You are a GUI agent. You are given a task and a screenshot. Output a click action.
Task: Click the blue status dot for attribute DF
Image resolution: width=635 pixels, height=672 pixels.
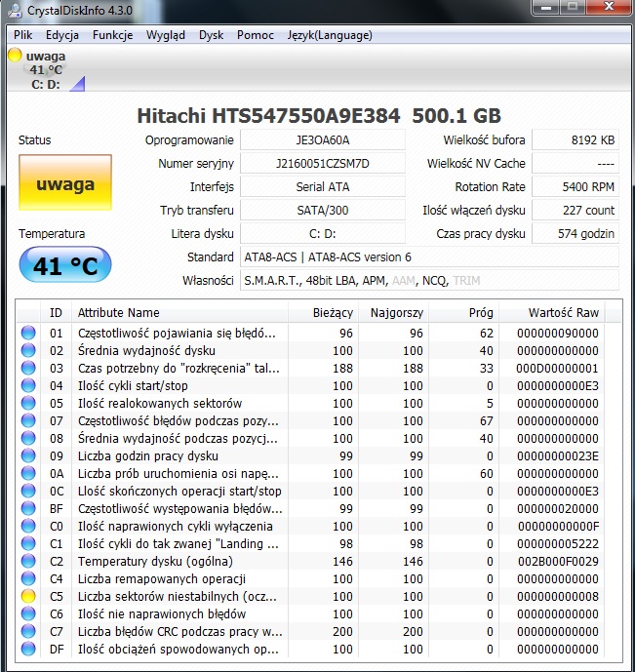(28, 649)
